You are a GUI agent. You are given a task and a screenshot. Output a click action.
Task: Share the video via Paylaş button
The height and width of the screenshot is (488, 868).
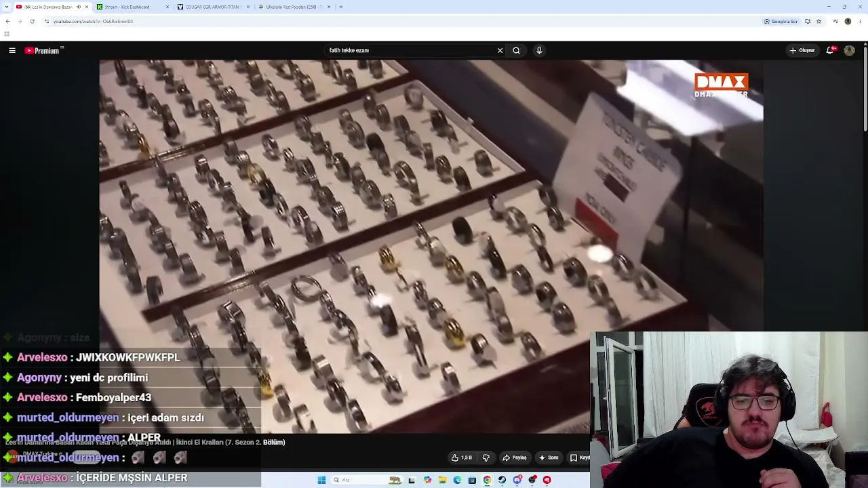[x=514, y=457]
